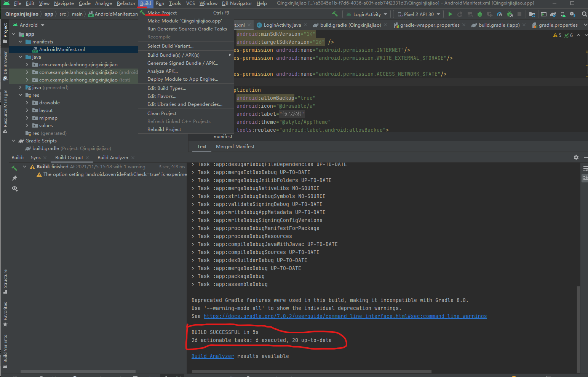Screen dimensions: 588x377
Task: Click Apply Changes and Restart Activity icon
Action: coord(460,14)
